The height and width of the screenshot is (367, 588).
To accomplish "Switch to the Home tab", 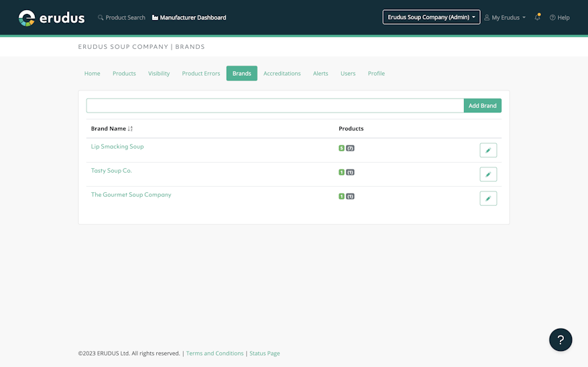I will (x=93, y=74).
